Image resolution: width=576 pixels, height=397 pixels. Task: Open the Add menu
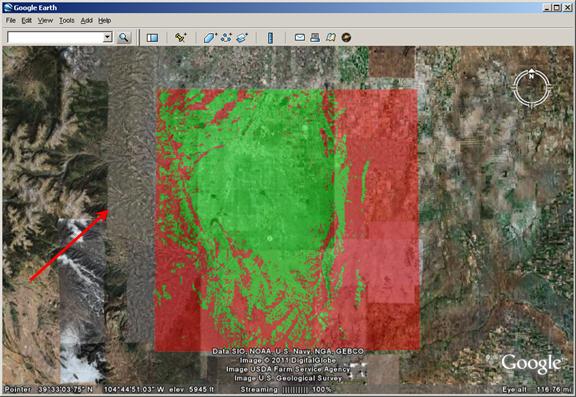pyautogui.click(x=86, y=21)
